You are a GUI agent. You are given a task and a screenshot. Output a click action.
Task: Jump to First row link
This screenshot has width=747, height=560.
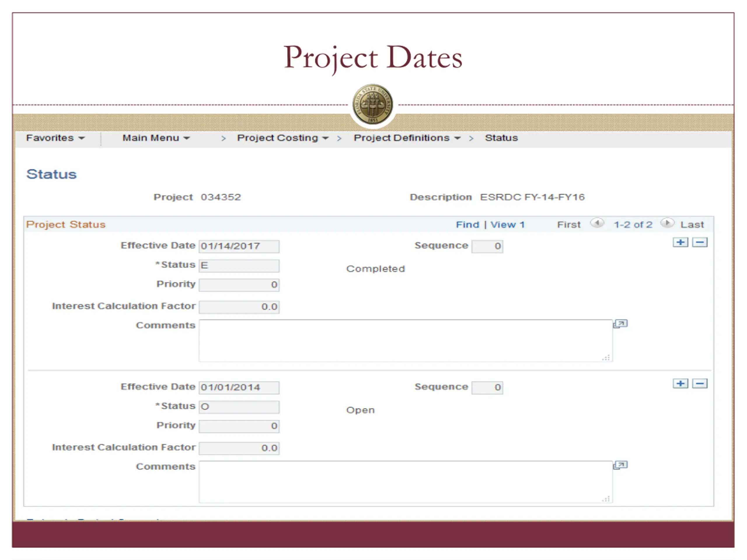click(569, 225)
